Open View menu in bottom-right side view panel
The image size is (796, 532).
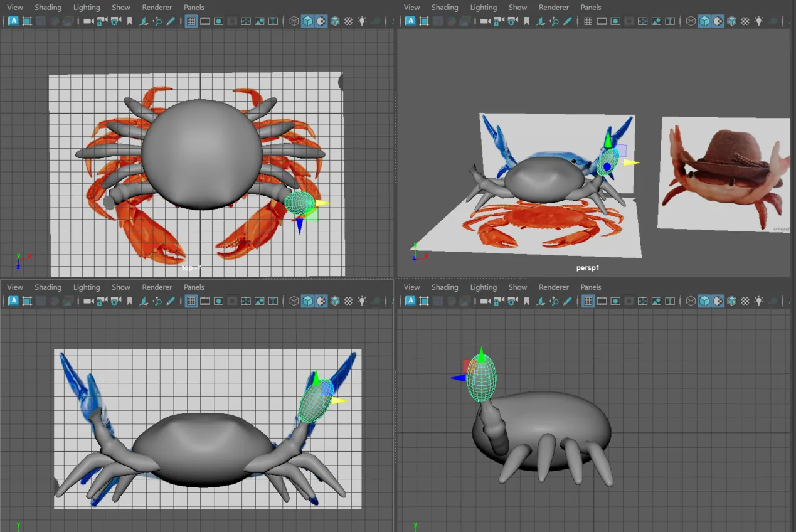[411, 287]
